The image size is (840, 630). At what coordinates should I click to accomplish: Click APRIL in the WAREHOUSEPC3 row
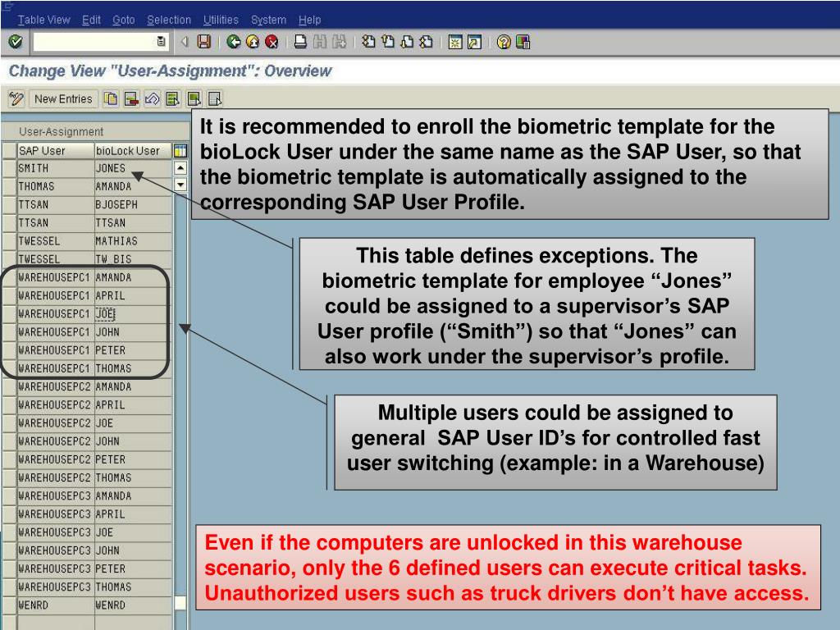(x=133, y=514)
